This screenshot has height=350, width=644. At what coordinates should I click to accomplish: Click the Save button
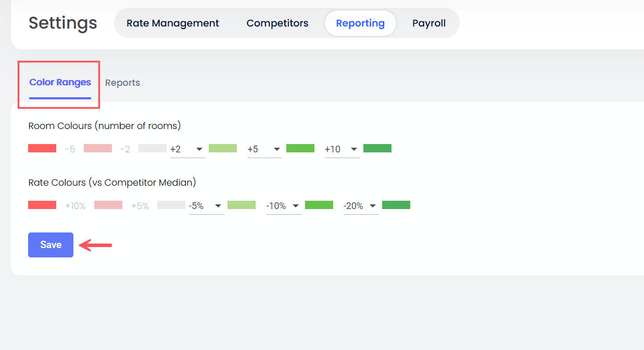(50, 245)
